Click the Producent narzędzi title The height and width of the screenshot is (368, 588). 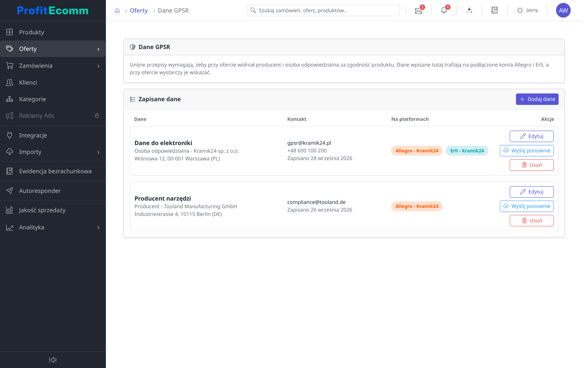tap(163, 198)
